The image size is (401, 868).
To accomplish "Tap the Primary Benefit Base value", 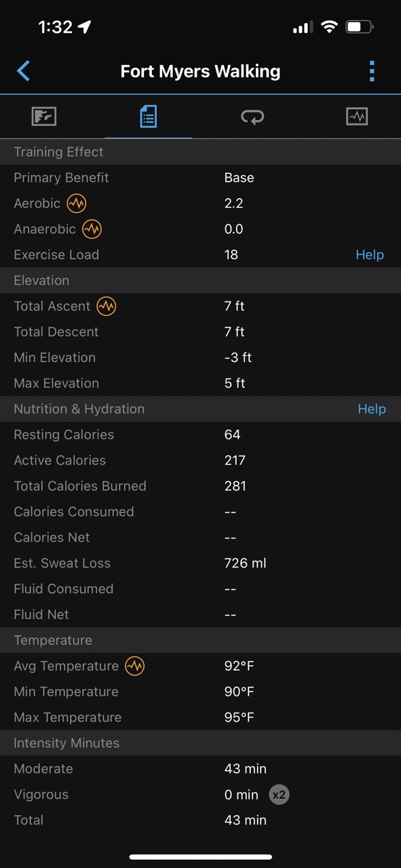I will [x=239, y=178].
